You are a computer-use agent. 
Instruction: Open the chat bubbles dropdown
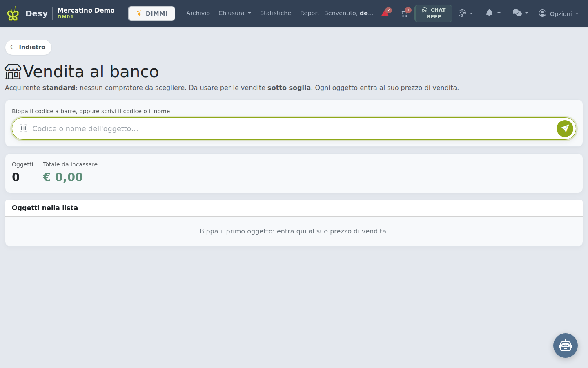(x=520, y=13)
